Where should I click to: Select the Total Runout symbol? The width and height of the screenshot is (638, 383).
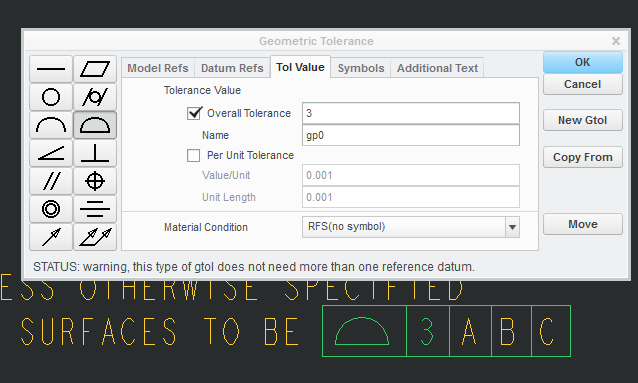coord(95,237)
